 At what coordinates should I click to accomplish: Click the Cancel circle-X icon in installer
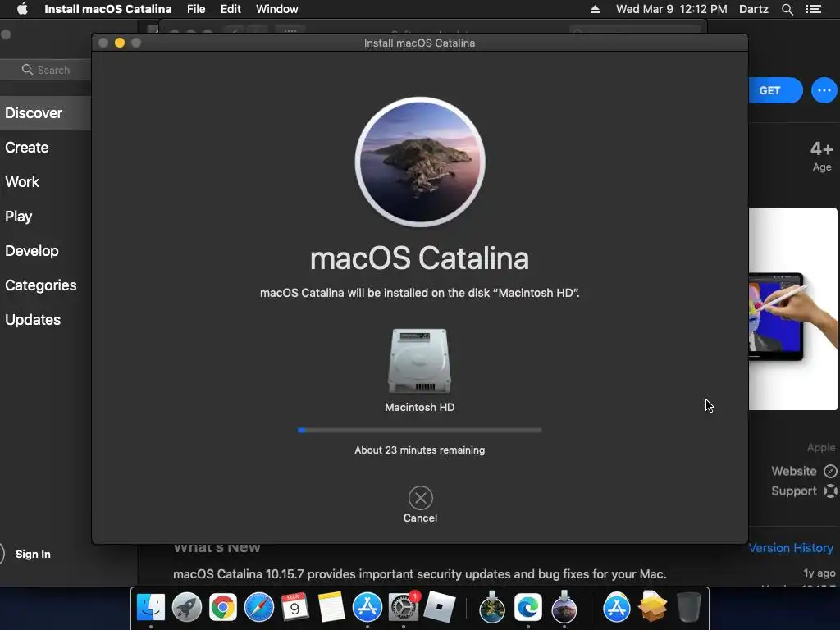(x=421, y=498)
